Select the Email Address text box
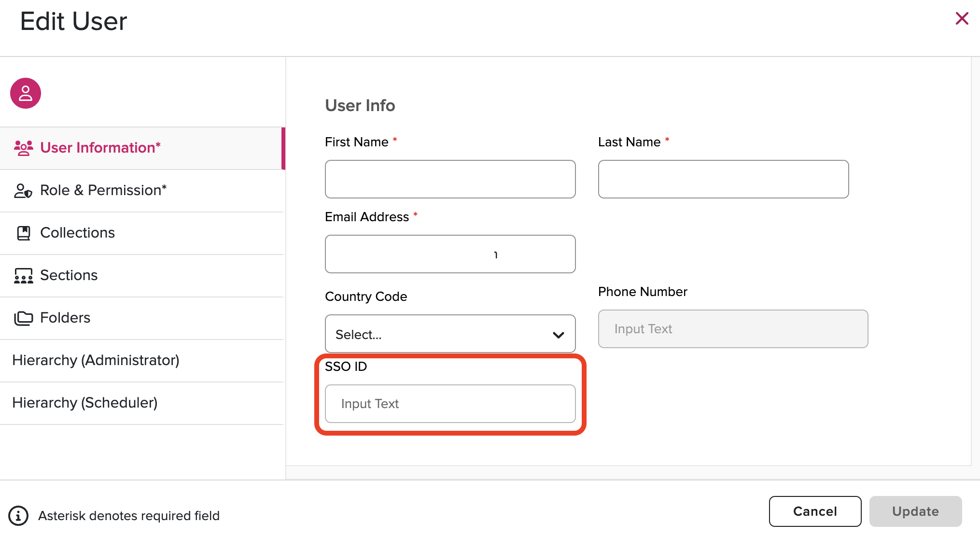Image resolution: width=980 pixels, height=537 pixels. coord(450,254)
